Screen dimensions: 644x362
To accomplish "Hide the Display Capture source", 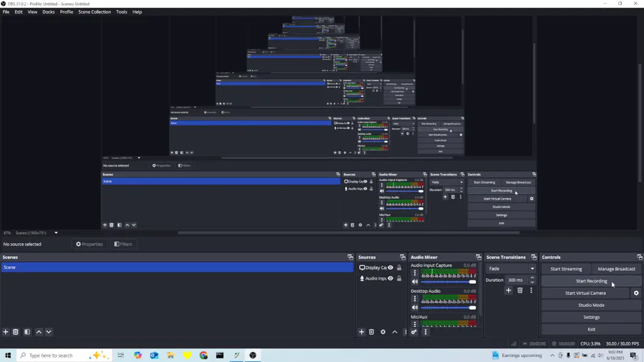I will pos(391,268).
